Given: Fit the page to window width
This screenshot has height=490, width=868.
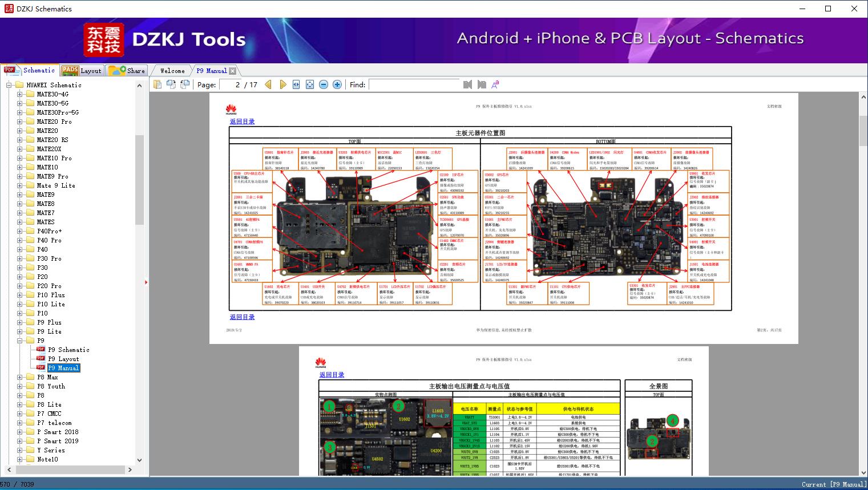Looking at the screenshot, I should pos(296,84).
